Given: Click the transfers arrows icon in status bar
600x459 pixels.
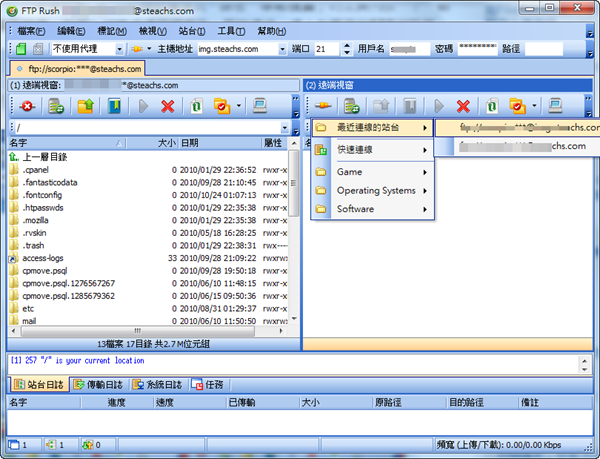Looking at the screenshot, I should [87, 445].
